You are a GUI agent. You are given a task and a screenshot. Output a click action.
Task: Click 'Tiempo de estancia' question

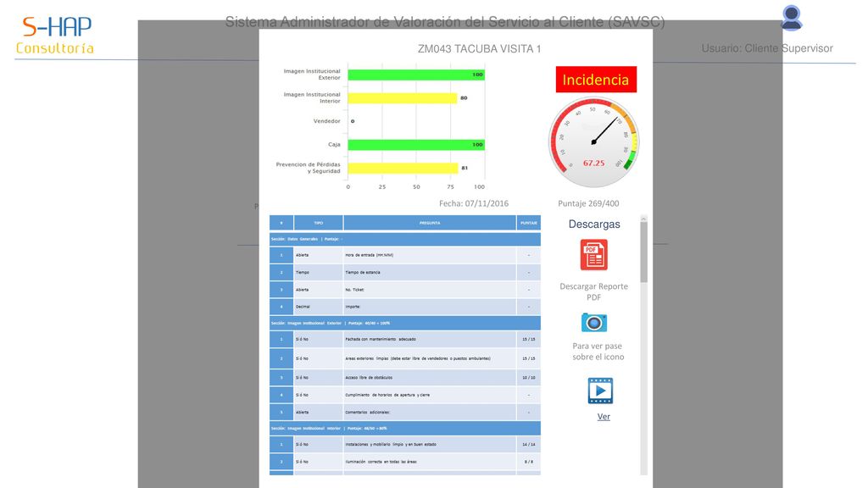point(363,272)
